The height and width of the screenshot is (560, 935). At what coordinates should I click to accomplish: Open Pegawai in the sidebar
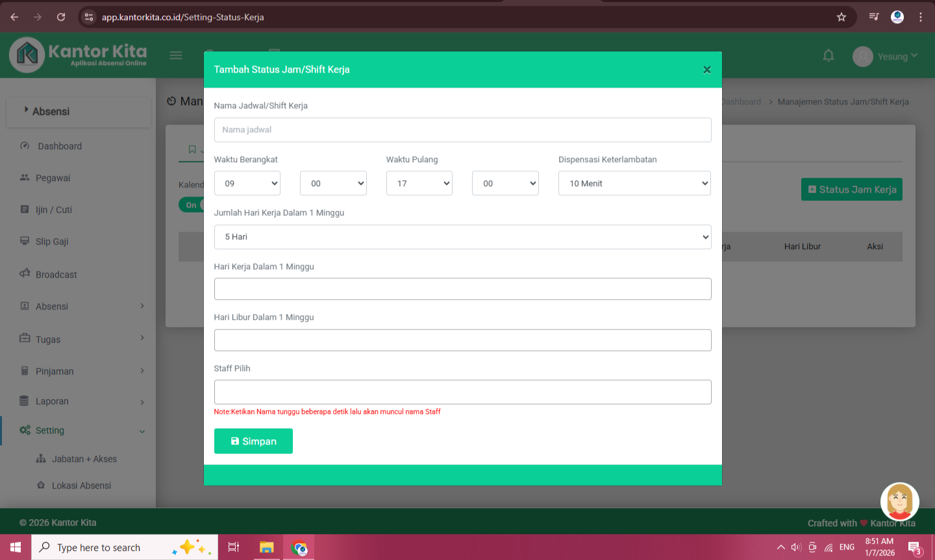[53, 178]
